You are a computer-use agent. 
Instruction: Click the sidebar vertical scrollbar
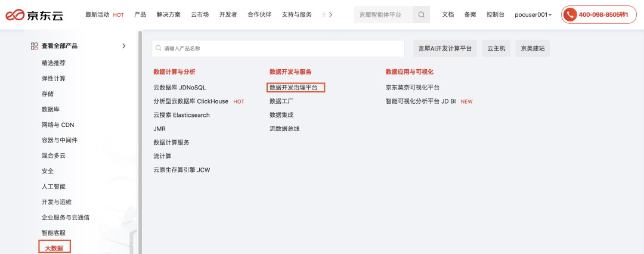140,142
